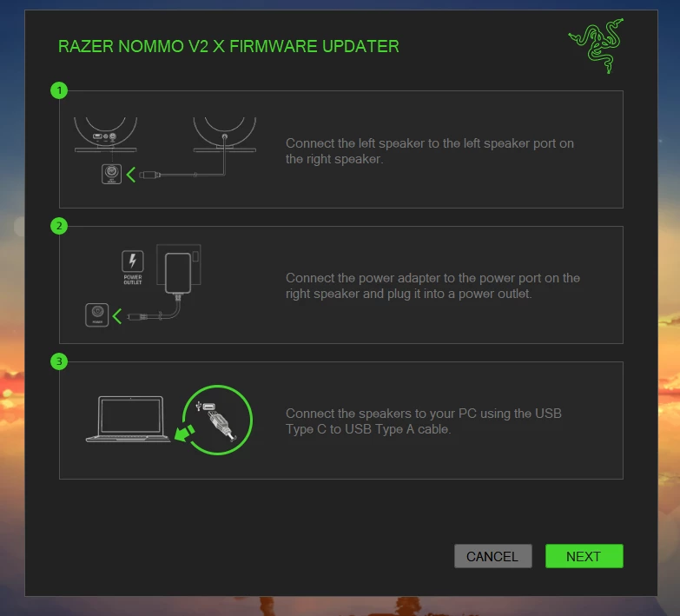Click green chevron beside power cable plug
The width and height of the screenshot is (680, 616).
[x=116, y=315]
